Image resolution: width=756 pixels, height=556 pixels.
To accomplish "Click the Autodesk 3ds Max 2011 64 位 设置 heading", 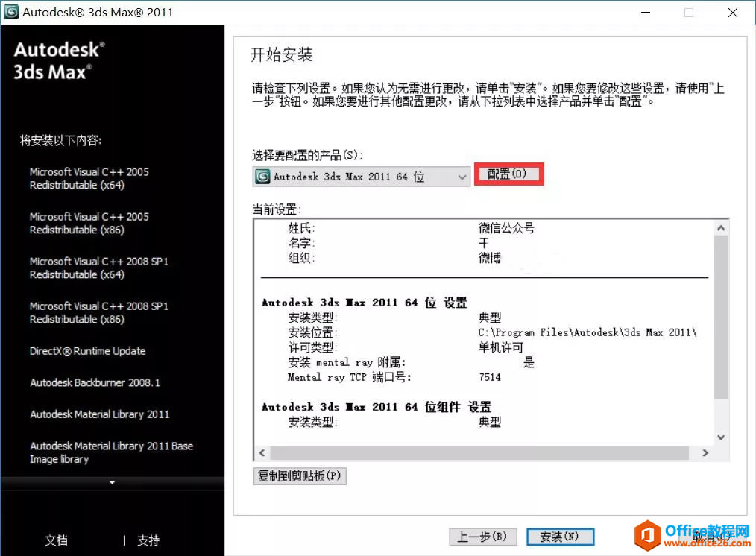I will pos(365,303).
